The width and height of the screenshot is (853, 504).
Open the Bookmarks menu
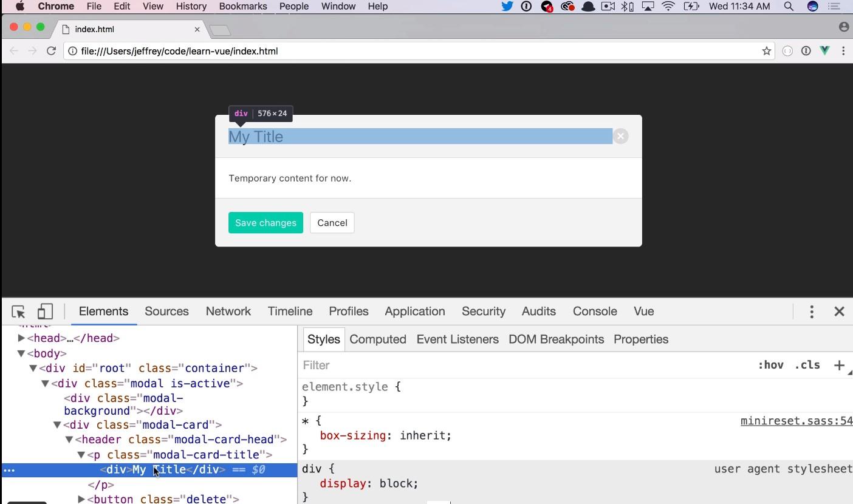[x=243, y=6]
